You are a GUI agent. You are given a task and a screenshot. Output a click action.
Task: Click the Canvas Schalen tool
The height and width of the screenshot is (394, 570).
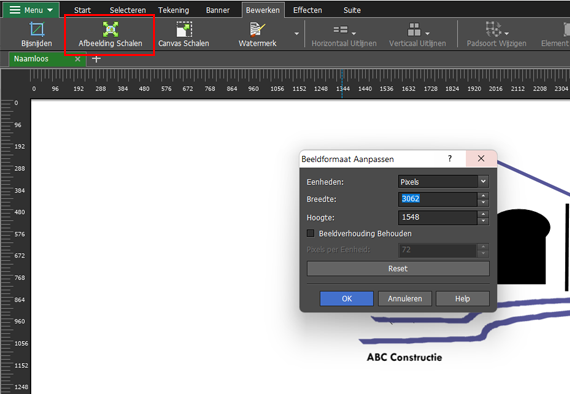click(184, 35)
